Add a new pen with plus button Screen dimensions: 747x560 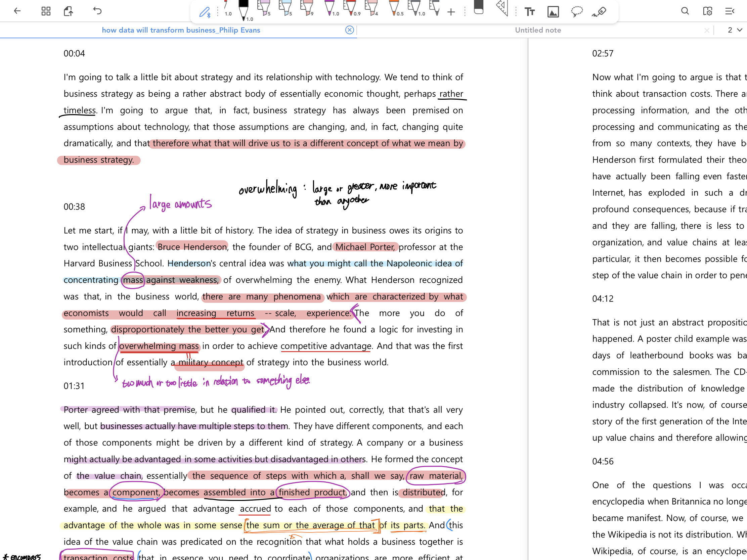pos(451,12)
